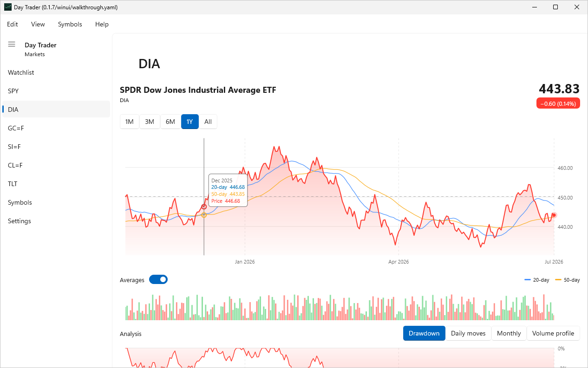This screenshot has height=368, width=588.
Task: Click the Dec 2025 tooltip header
Action: click(222, 181)
